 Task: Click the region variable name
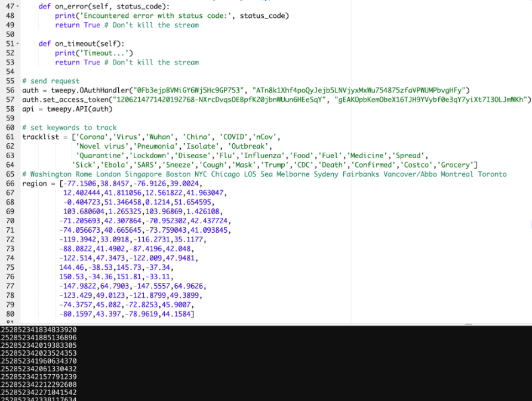[x=35, y=183]
